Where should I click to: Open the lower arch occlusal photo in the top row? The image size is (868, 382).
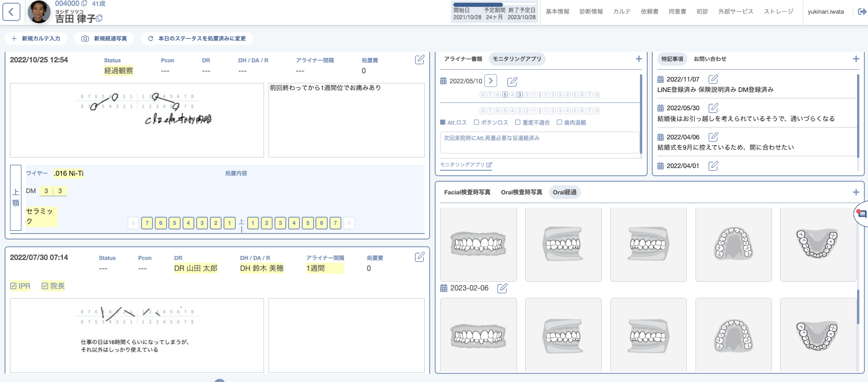818,244
